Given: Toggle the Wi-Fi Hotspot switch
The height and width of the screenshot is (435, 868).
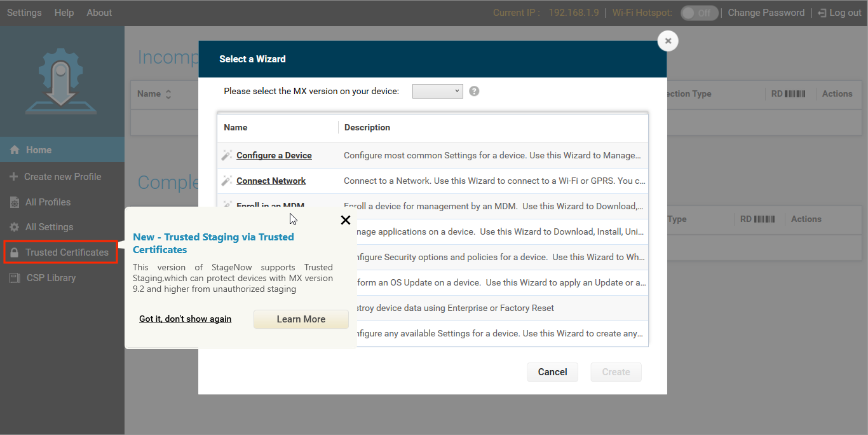Looking at the screenshot, I should pos(699,13).
